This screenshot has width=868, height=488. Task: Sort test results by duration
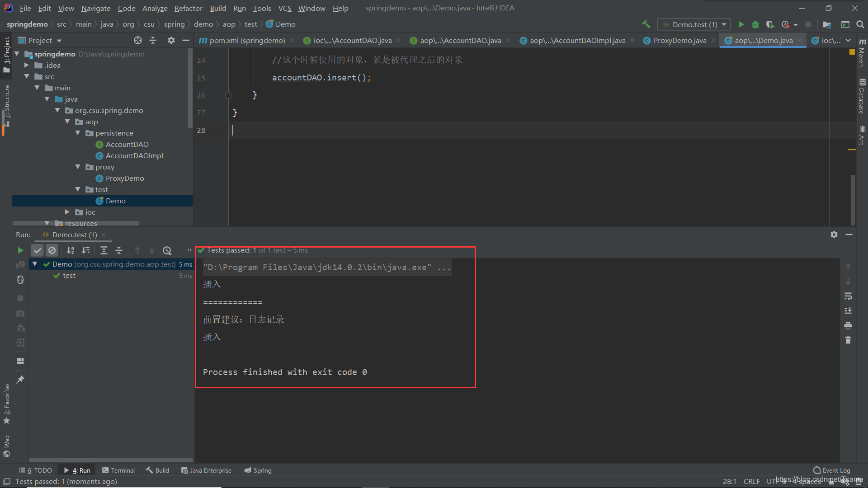pyautogui.click(x=85, y=250)
